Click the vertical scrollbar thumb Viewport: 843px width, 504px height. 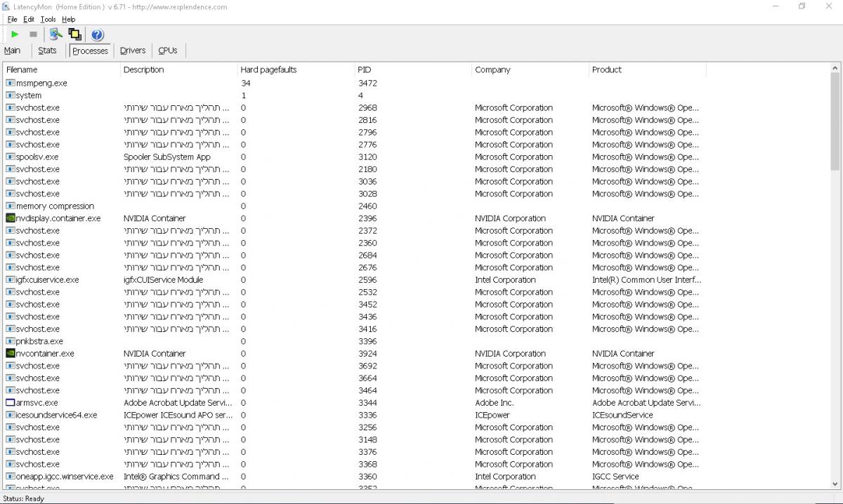[835, 121]
